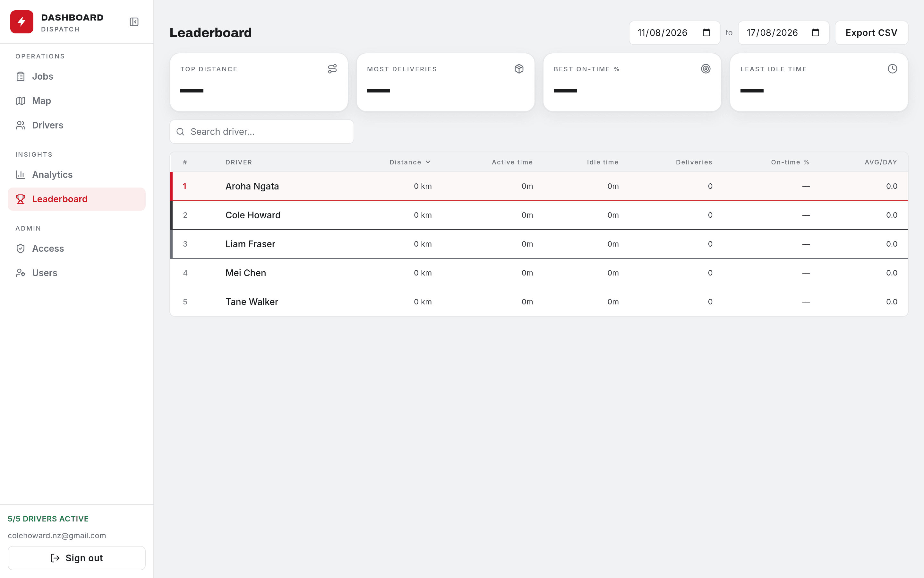Sort table by Active time column

pos(512,162)
